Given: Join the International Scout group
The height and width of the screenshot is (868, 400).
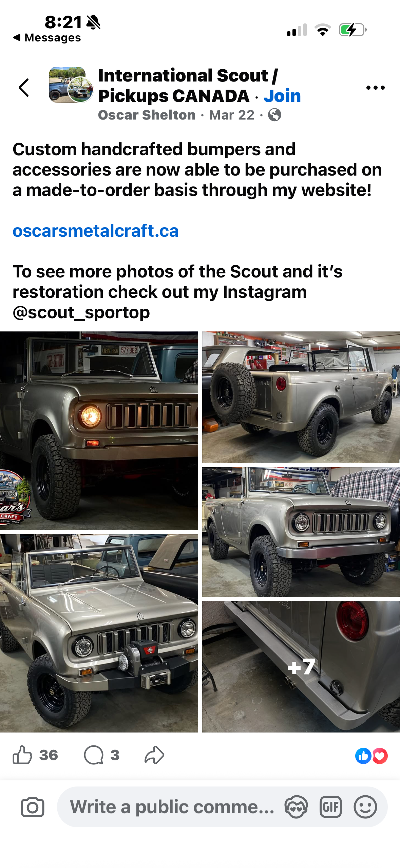Looking at the screenshot, I should tap(282, 96).
